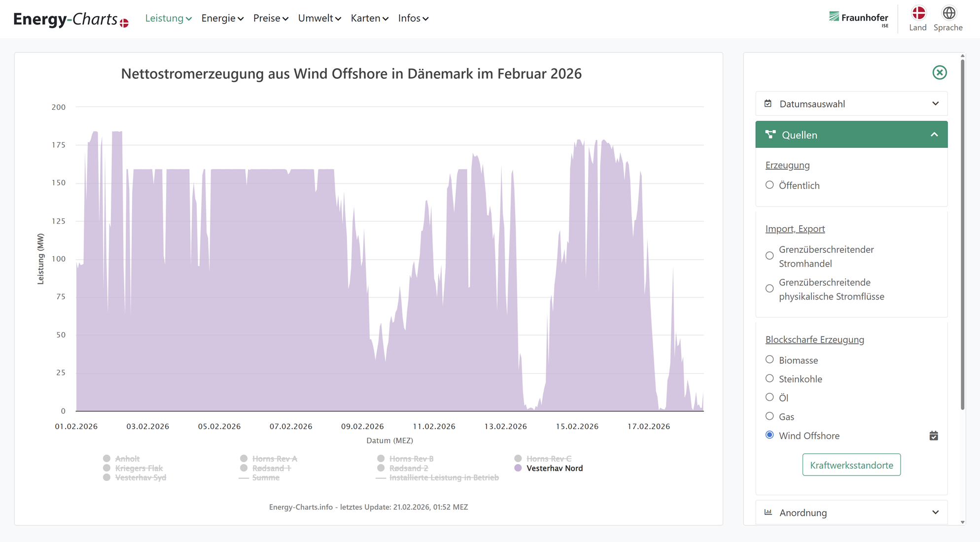This screenshot has width=980, height=542.
Task: Open the Sprache globe icon
Action: (x=948, y=13)
